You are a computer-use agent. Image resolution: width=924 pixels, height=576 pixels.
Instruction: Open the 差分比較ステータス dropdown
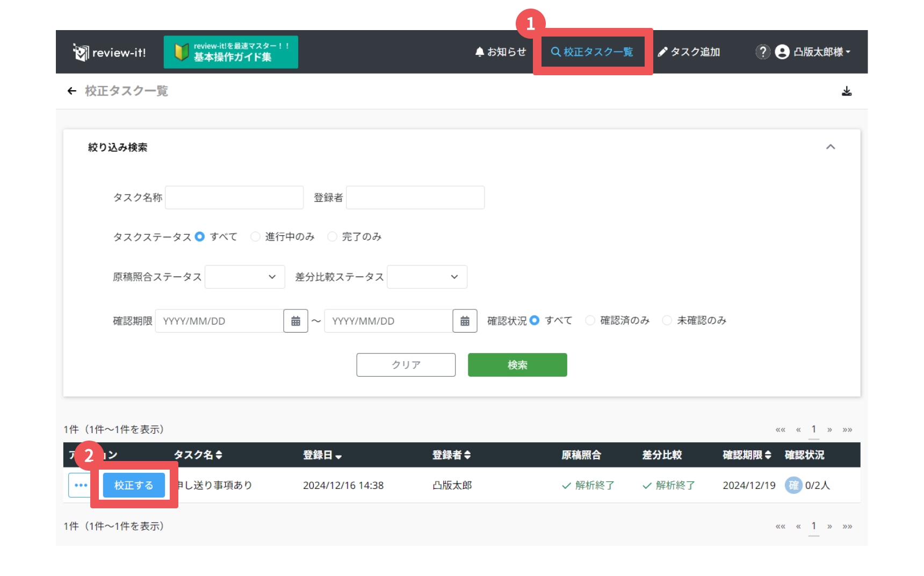(x=427, y=277)
